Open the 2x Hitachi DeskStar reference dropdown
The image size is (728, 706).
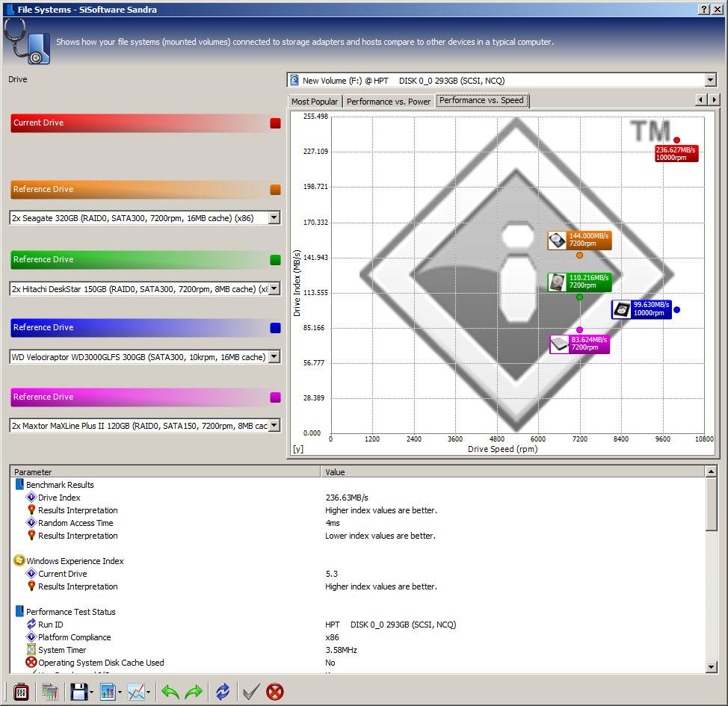(x=274, y=288)
